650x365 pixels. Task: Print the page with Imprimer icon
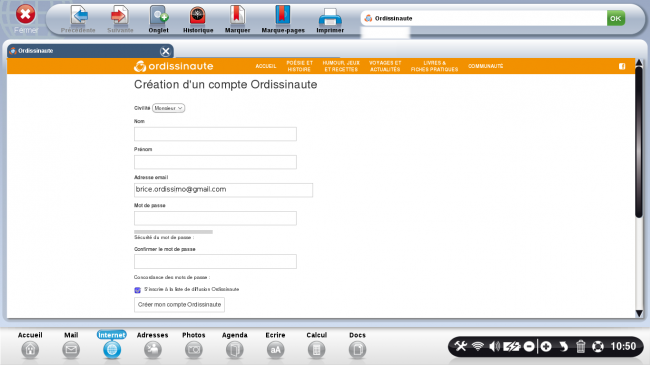click(x=330, y=19)
